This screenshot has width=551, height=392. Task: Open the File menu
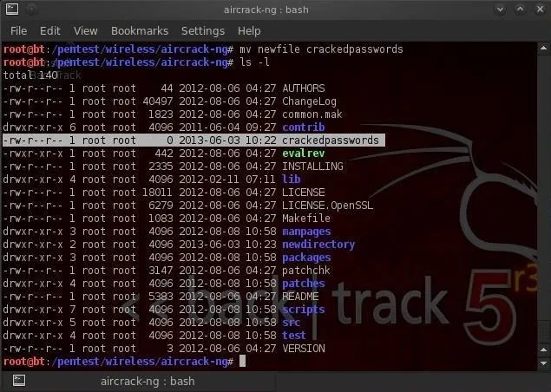tap(18, 31)
